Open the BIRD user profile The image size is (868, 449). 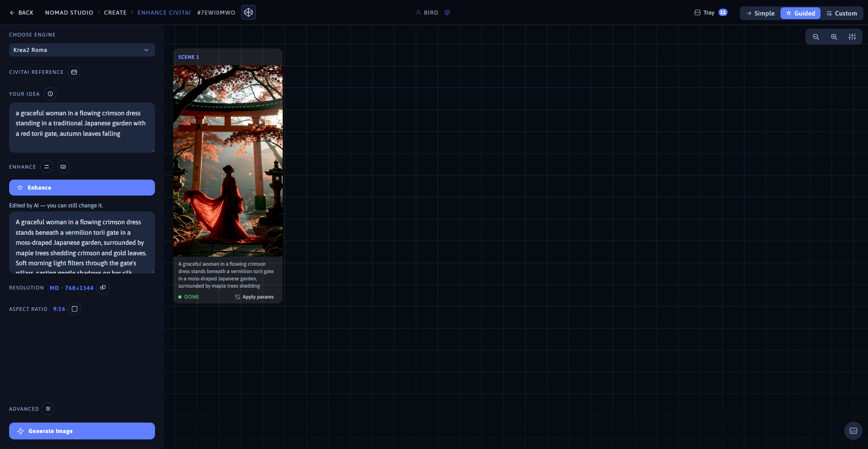click(427, 13)
